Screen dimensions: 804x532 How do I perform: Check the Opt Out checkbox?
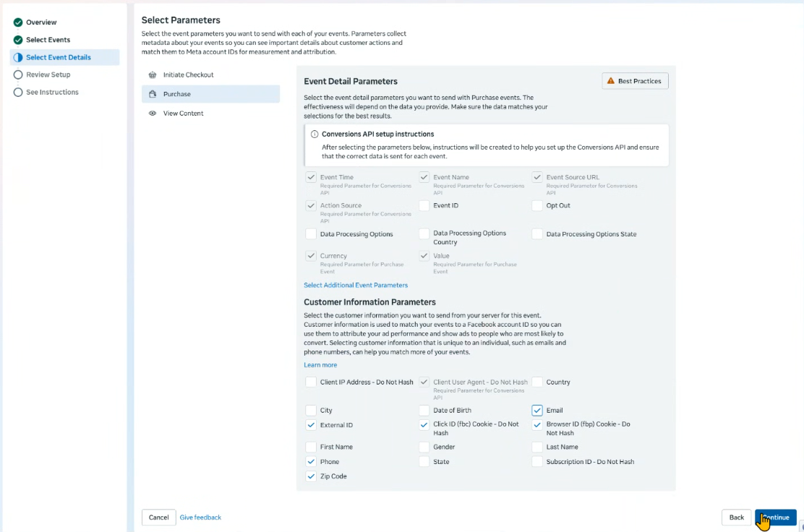537,205
